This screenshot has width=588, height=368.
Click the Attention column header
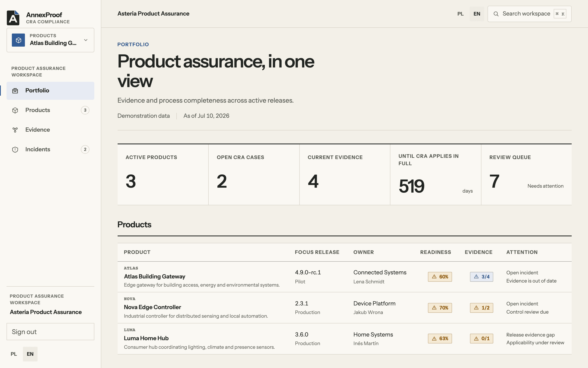pyautogui.click(x=522, y=252)
